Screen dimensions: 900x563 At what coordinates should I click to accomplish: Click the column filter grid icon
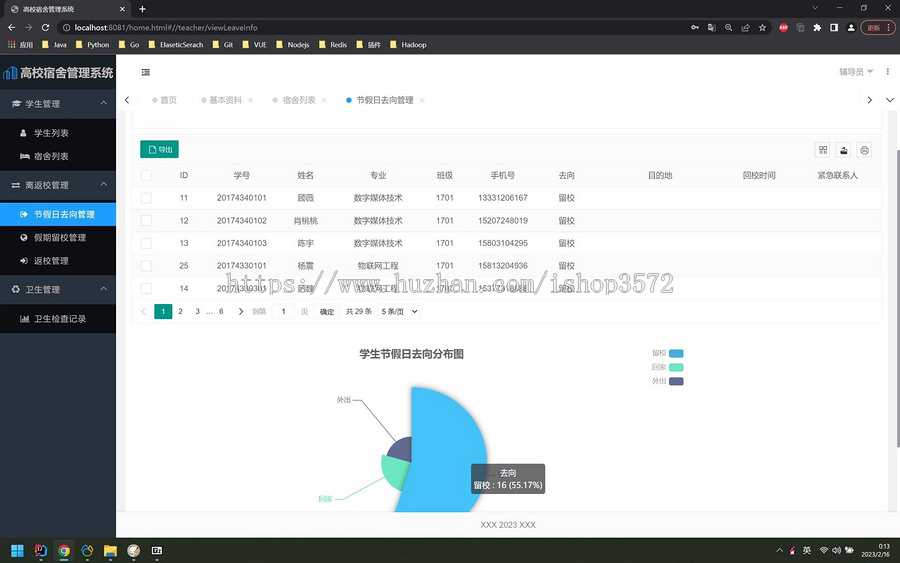point(823,150)
